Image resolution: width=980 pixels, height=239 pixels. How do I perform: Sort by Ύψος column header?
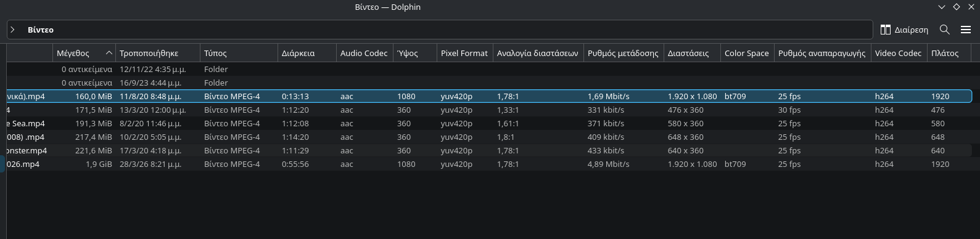pos(415,53)
